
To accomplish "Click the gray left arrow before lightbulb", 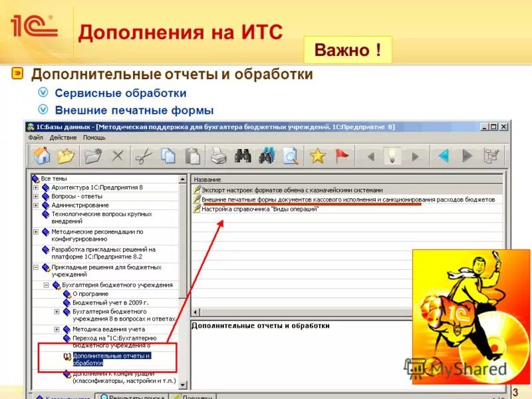I will point(371,157).
